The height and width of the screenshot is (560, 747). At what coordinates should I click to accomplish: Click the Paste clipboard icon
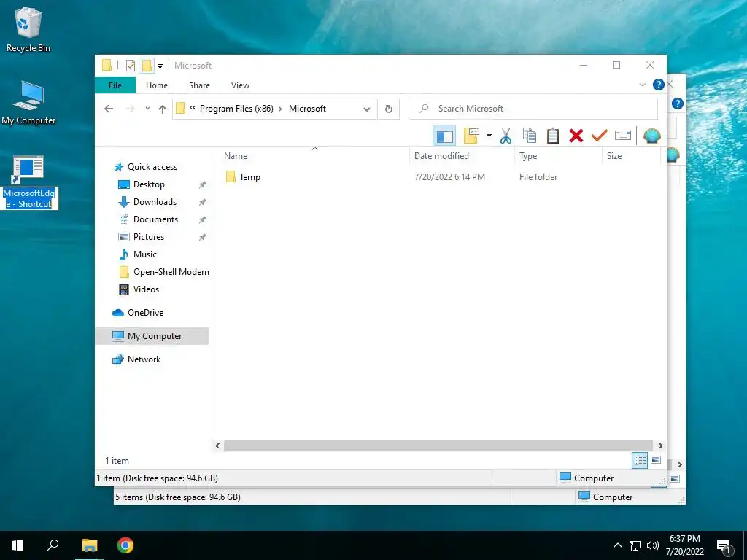coord(553,136)
